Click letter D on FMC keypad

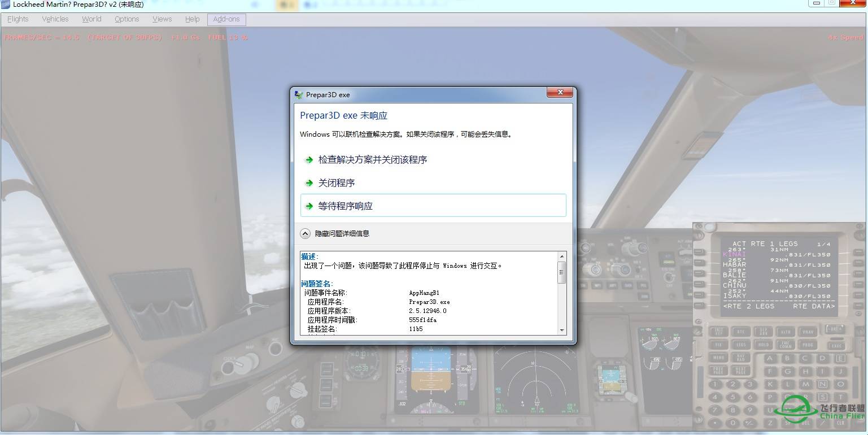coord(822,358)
